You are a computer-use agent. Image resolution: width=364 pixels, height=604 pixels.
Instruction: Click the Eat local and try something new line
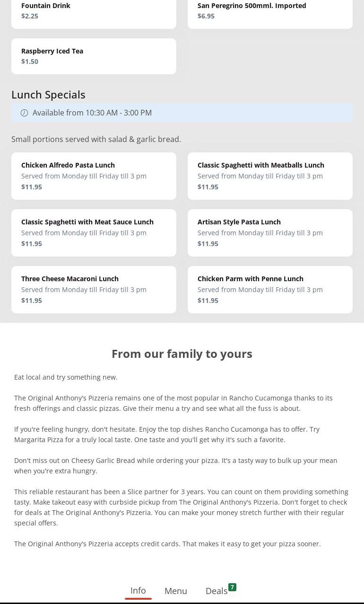pos(66,377)
